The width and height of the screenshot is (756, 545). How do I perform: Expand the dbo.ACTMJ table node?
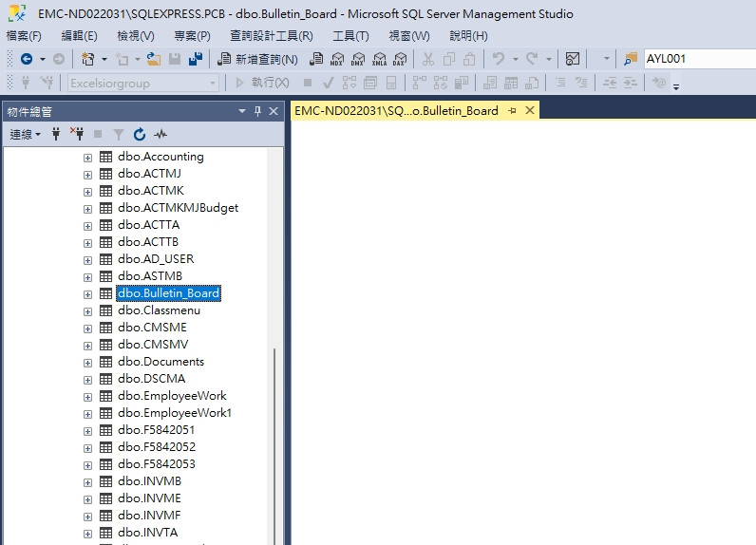[x=87, y=175]
